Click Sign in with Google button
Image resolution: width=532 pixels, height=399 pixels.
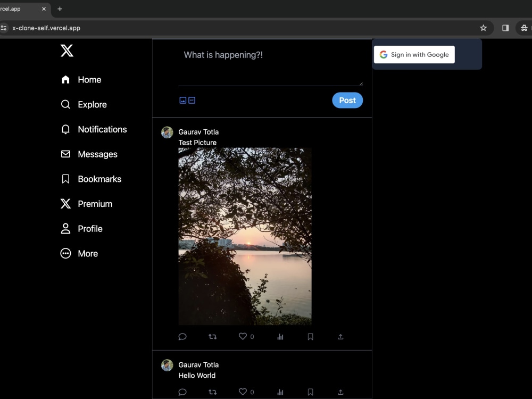point(414,55)
